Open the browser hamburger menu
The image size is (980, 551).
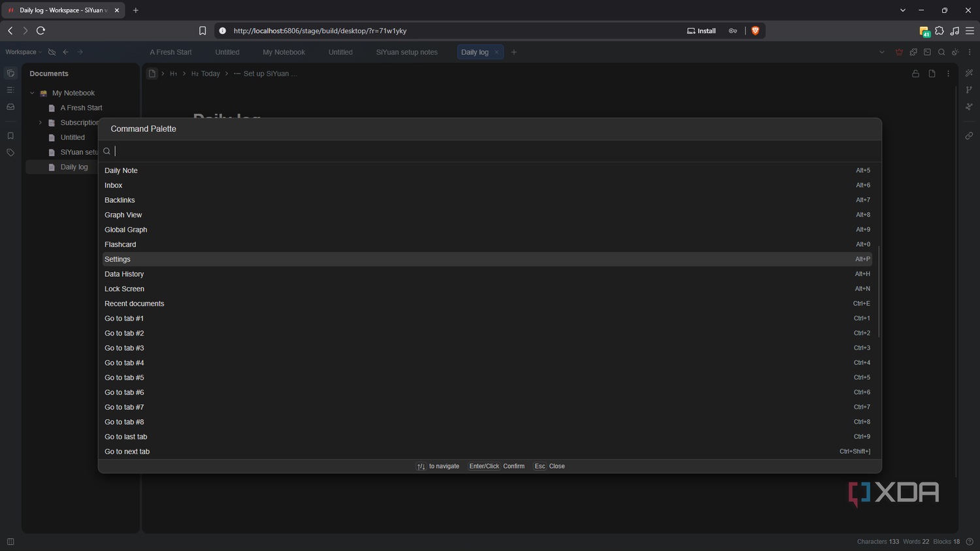coord(970,31)
